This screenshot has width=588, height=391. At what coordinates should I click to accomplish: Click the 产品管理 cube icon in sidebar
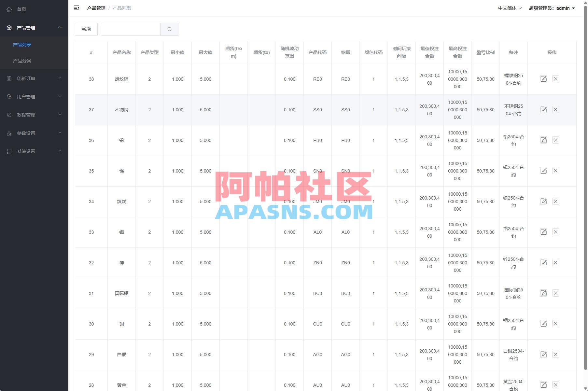(9, 27)
